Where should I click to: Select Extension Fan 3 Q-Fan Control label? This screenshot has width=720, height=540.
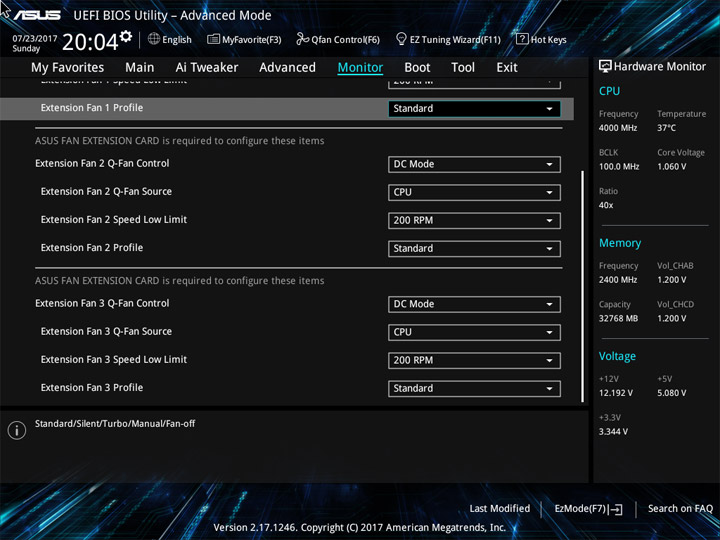(x=102, y=304)
